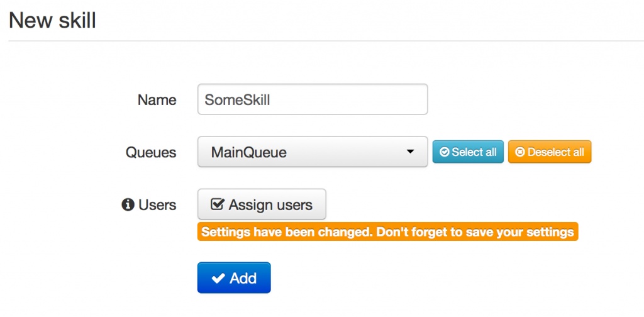Click the Queues field label
The image size is (644, 317).
click(x=151, y=152)
